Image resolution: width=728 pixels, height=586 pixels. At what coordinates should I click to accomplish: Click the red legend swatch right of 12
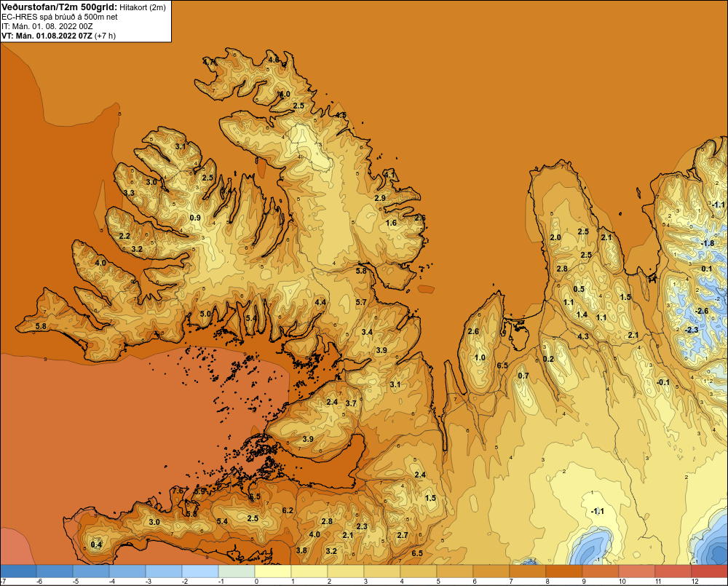tap(710, 571)
